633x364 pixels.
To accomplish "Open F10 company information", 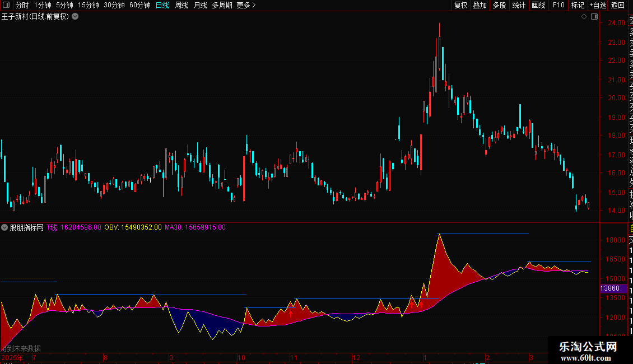I will [558, 5].
